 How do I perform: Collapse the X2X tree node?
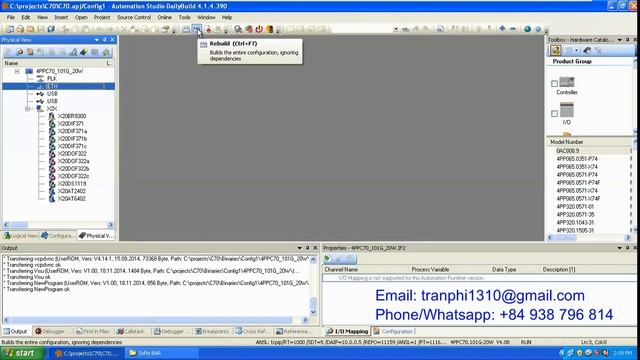pyautogui.click(x=28, y=109)
